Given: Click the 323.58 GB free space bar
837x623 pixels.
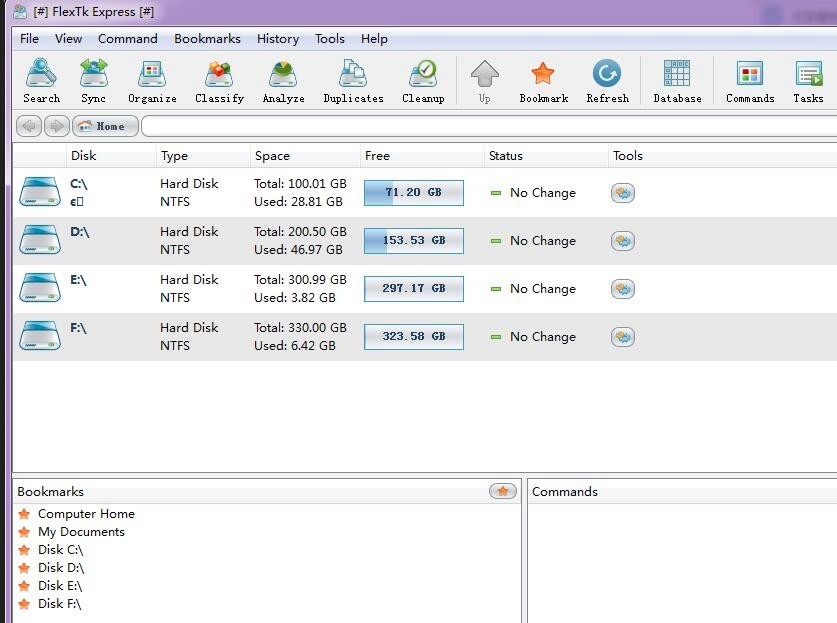Looking at the screenshot, I should click(x=414, y=337).
